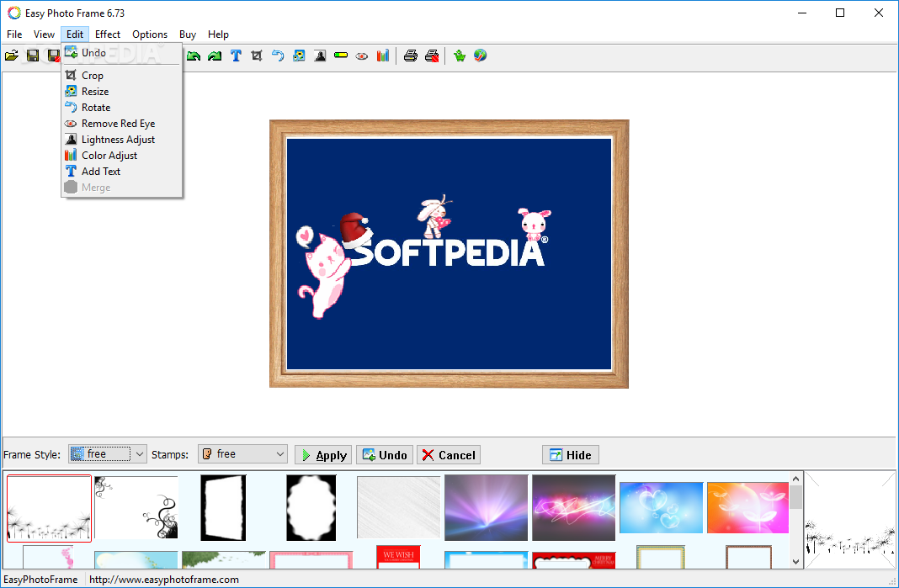The height and width of the screenshot is (588, 899).
Task: Select the dark neon swirl frame thumbnail
Action: coord(573,508)
